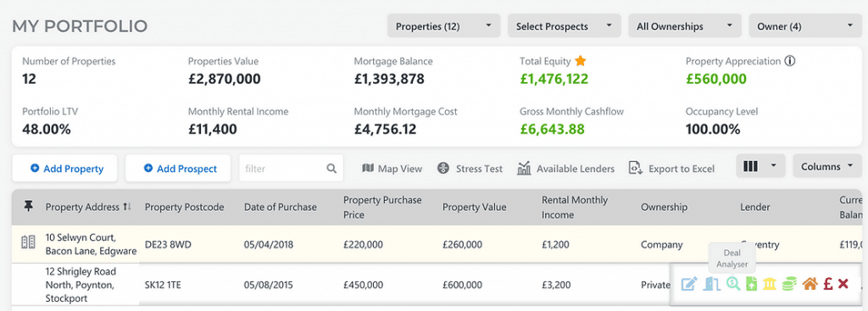Click property value £260,000
This screenshot has width=868, height=311.
(x=462, y=244)
